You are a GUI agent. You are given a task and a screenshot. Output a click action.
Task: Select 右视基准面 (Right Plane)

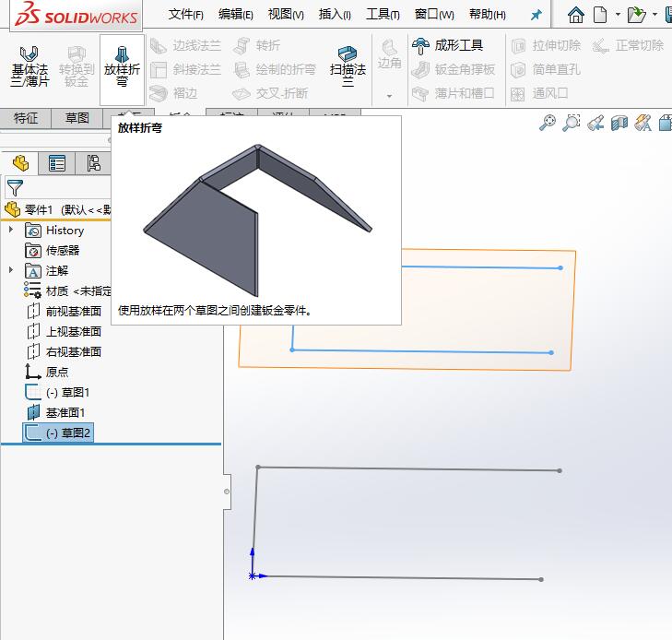pyautogui.click(x=64, y=352)
